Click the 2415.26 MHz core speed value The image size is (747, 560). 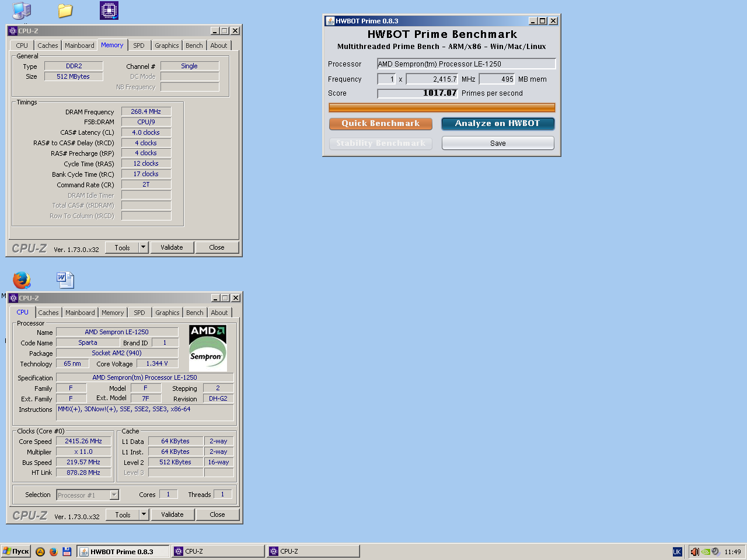coord(83,441)
